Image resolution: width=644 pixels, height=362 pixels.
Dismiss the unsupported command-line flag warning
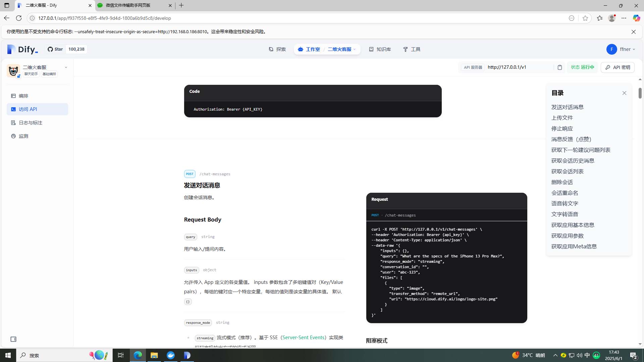click(633, 32)
